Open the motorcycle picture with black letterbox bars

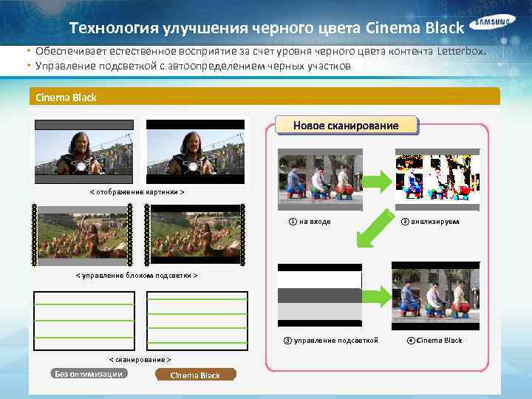tap(195, 151)
